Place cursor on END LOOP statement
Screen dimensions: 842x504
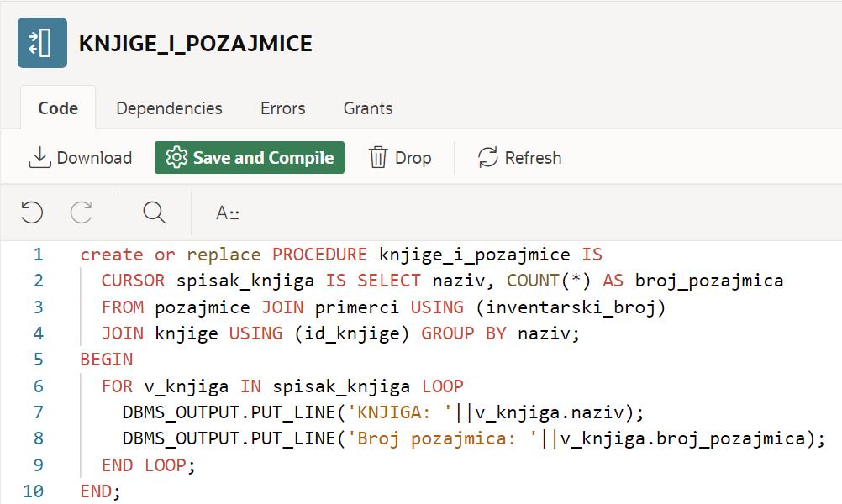point(148,465)
